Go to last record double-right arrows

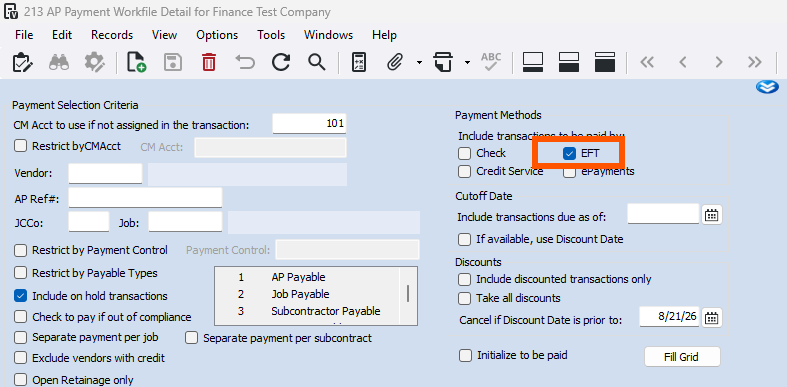point(754,62)
